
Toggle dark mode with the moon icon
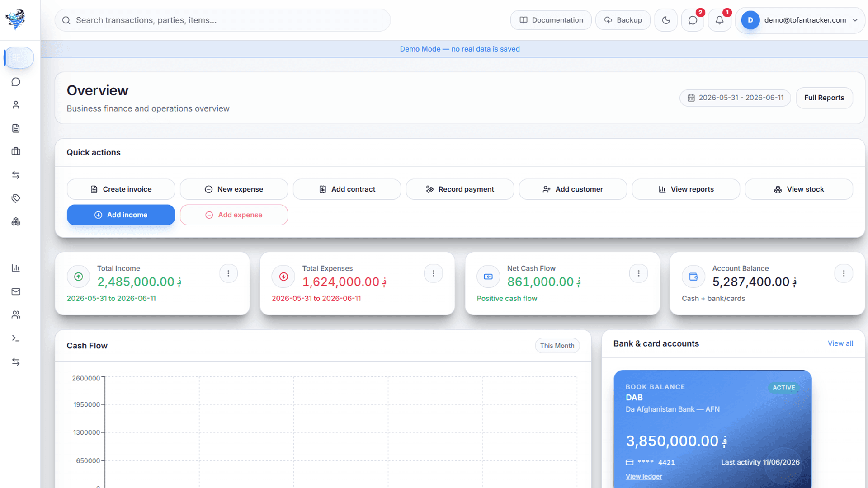[x=666, y=20]
